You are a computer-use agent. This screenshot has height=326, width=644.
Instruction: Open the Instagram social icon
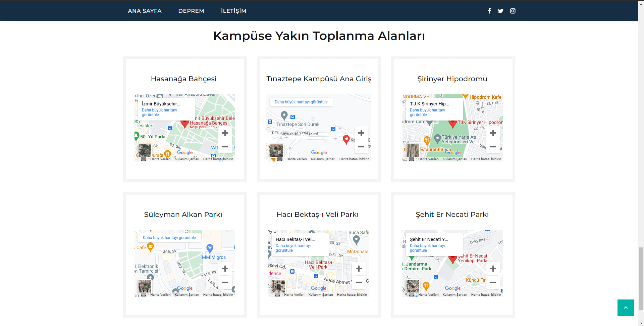point(513,11)
